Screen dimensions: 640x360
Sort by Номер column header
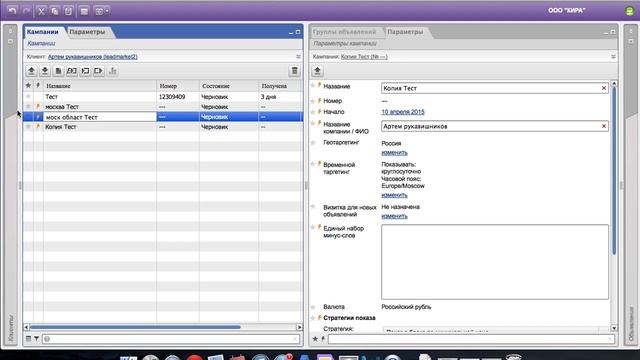pos(178,86)
